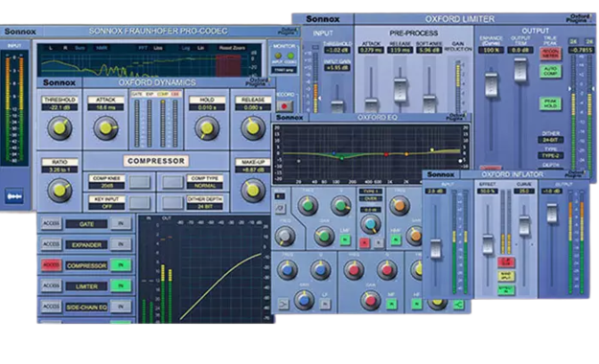Click the phase invert icon in Oxford EQ
The height and width of the screenshot is (364, 599).
point(280,208)
